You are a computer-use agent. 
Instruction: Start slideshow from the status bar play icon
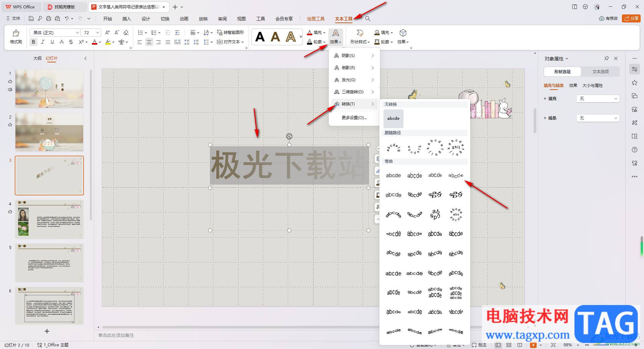click(533, 345)
